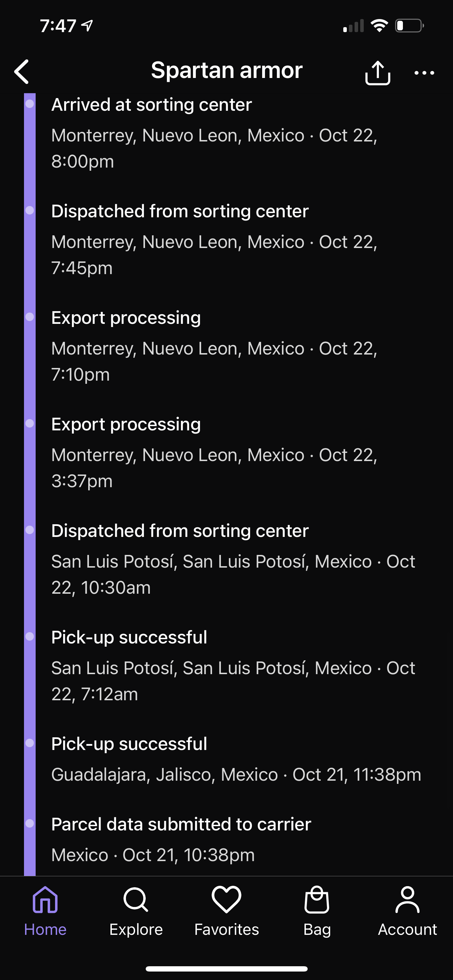Screen dimensions: 453x980
Task: Switch to the Explore tab label
Action: (x=136, y=930)
